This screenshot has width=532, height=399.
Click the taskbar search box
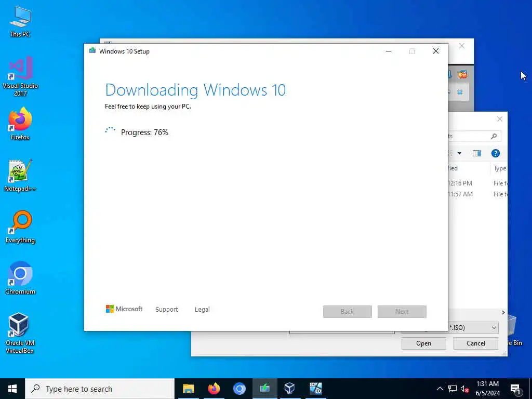[100, 389]
